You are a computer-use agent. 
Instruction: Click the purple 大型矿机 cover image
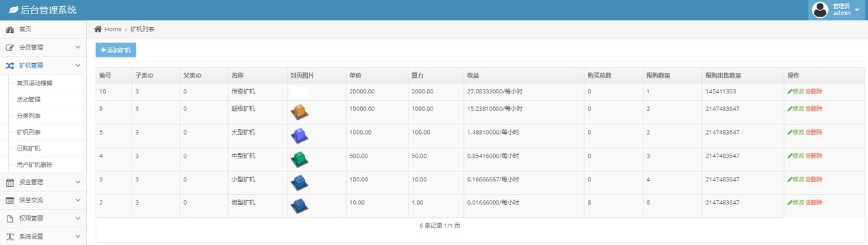(x=299, y=136)
